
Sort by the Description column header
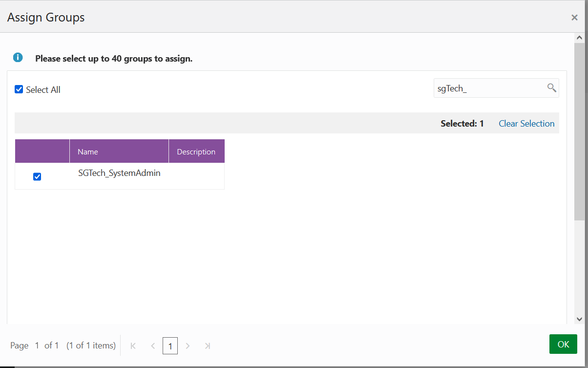[196, 152]
